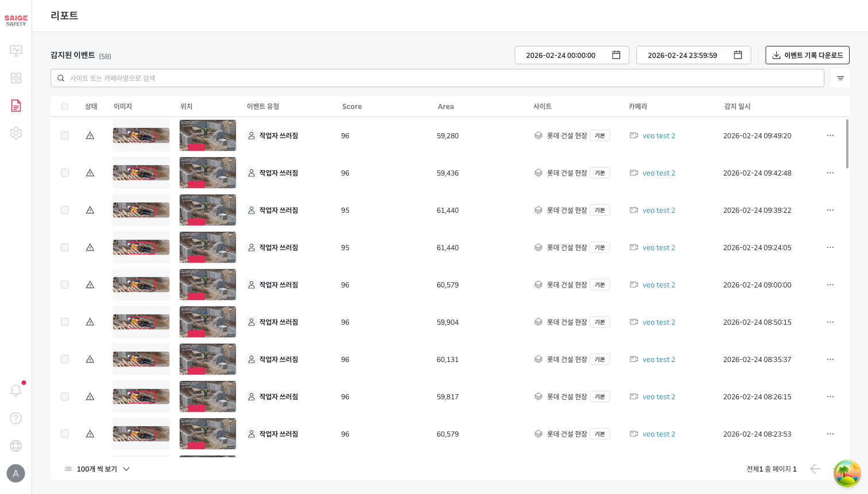The image size is (868, 494).
Task: Focus the site or camera search field
Action: 437,78
